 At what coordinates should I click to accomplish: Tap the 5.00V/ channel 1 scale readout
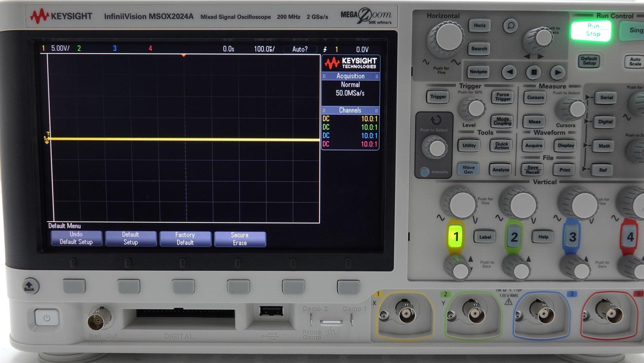[x=60, y=48]
